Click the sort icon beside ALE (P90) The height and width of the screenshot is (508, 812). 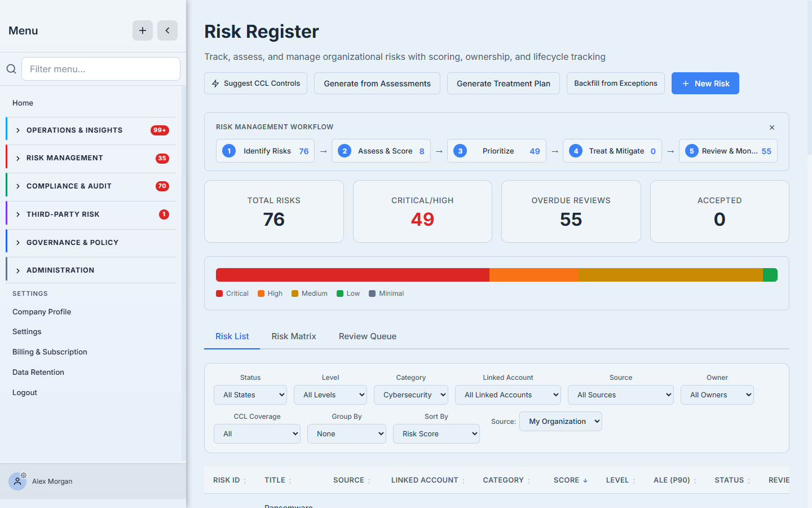click(695, 481)
